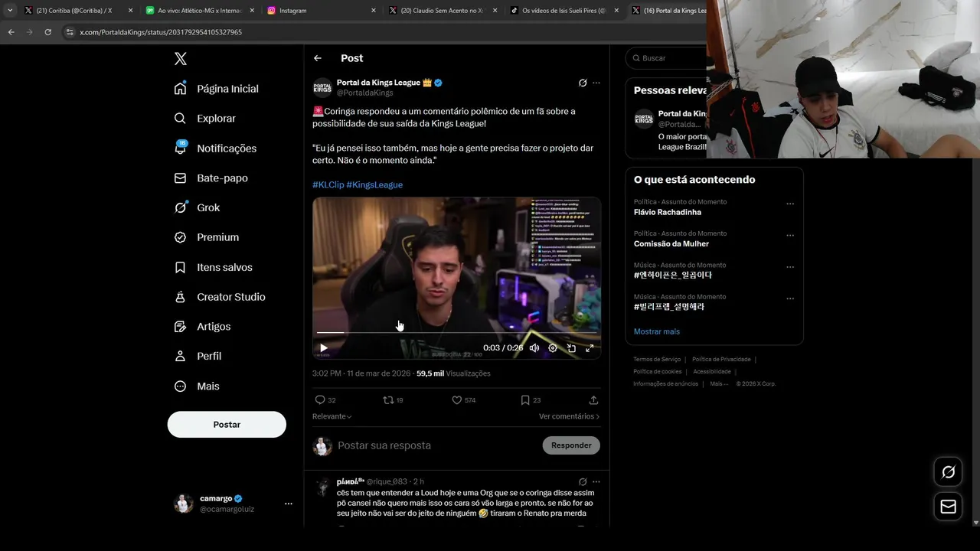Open Grok from the sidebar

[197, 207]
